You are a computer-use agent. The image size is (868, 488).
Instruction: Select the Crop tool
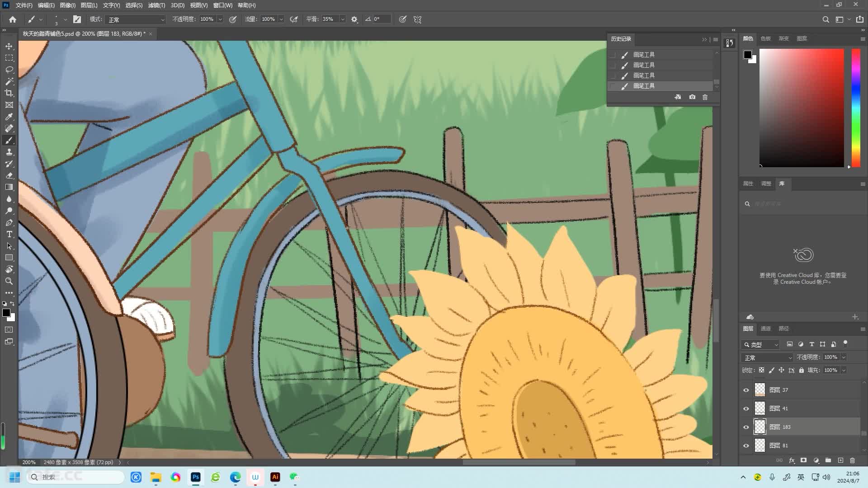pyautogui.click(x=9, y=93)
